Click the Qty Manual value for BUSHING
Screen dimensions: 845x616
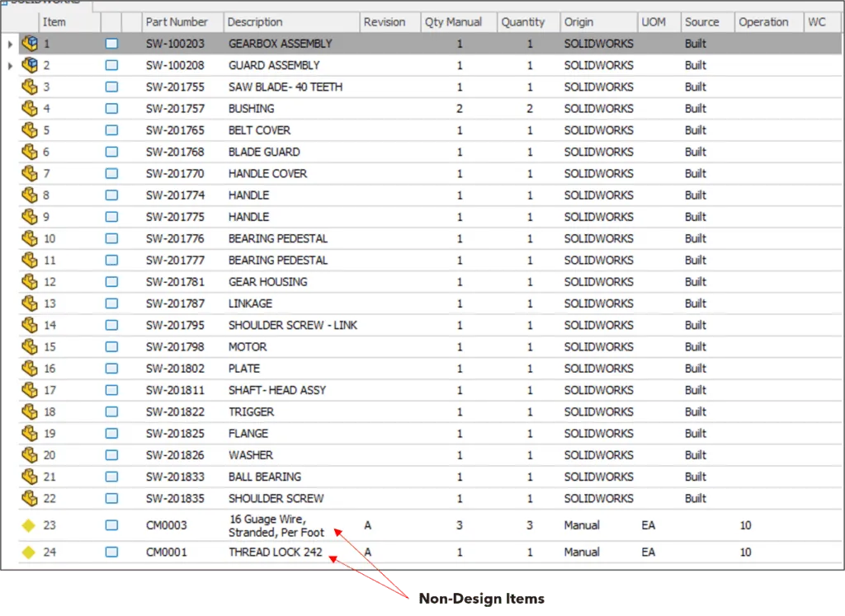460,109
